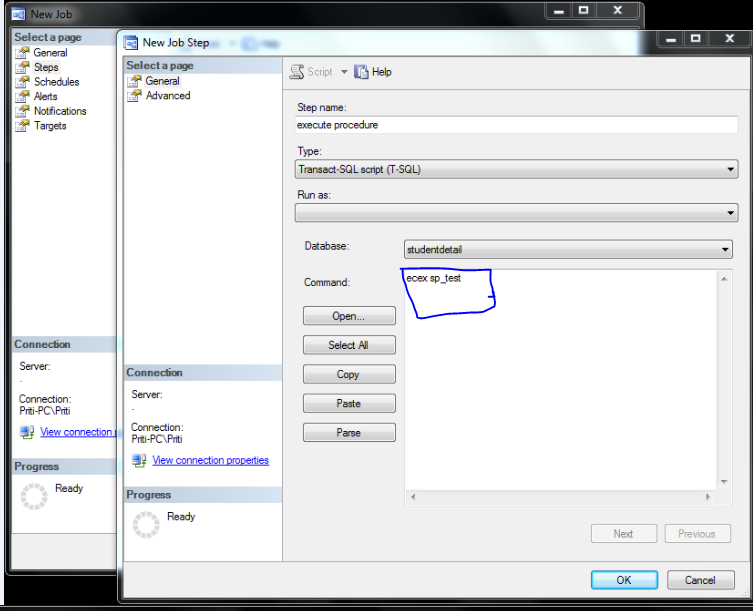Click New Job window title bar icon
The width and height of the screenshot is (753, 611).
[18, 14]
